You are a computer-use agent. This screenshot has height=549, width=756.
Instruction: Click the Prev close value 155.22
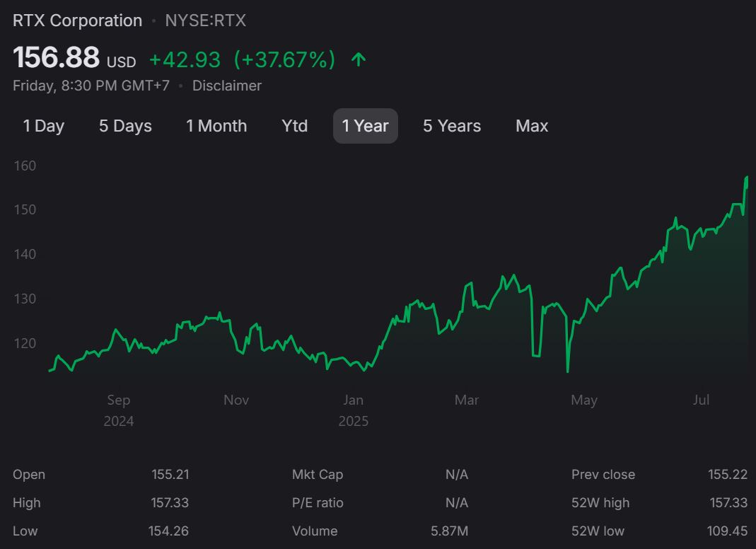click(728, 474)
